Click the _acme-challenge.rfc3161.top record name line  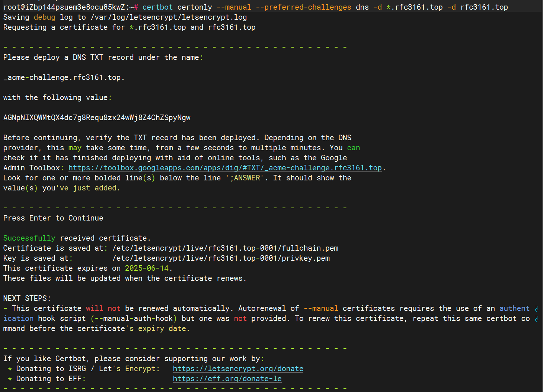pos(64,77)
